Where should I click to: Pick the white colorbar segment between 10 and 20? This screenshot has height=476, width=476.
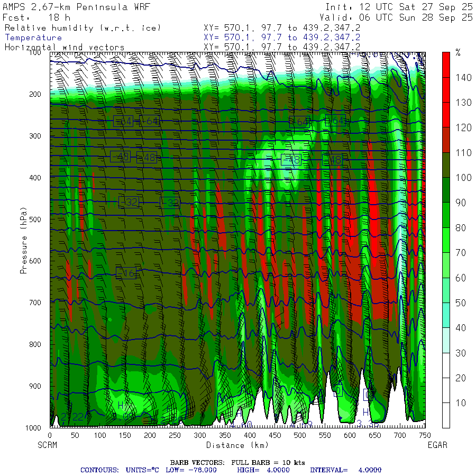pos(446,390)
